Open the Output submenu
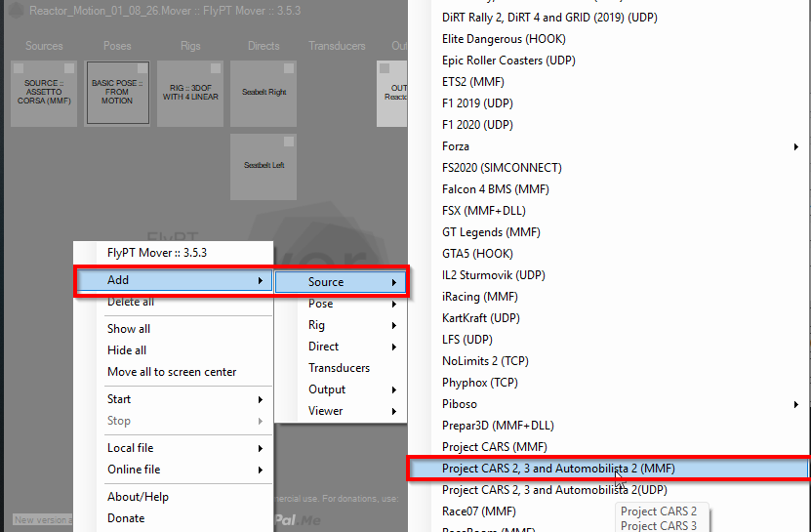The height and width of the screenshot is (532, 811). tap(341, 389)
